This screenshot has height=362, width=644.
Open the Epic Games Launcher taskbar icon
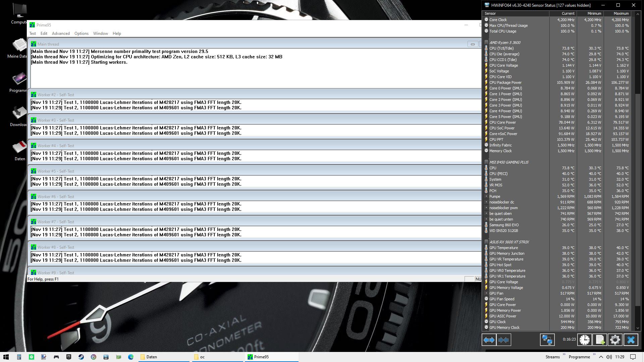68,357
